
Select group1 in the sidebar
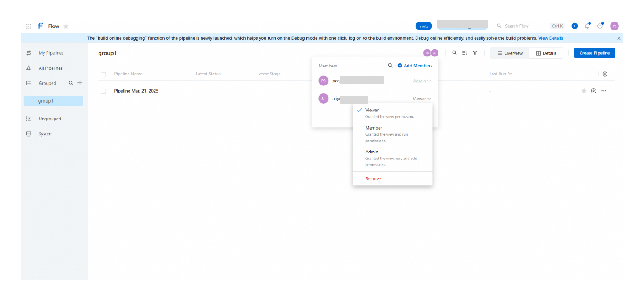point(53,101)
